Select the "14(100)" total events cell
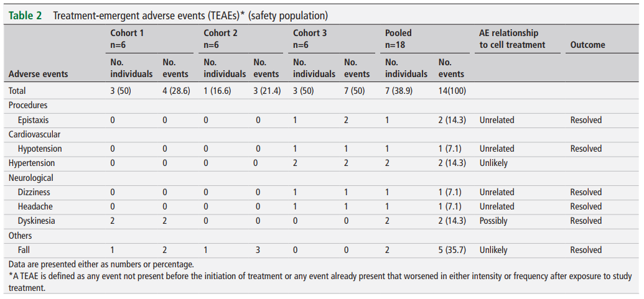Viewport: 644px width, 299px height. [452, 91]
